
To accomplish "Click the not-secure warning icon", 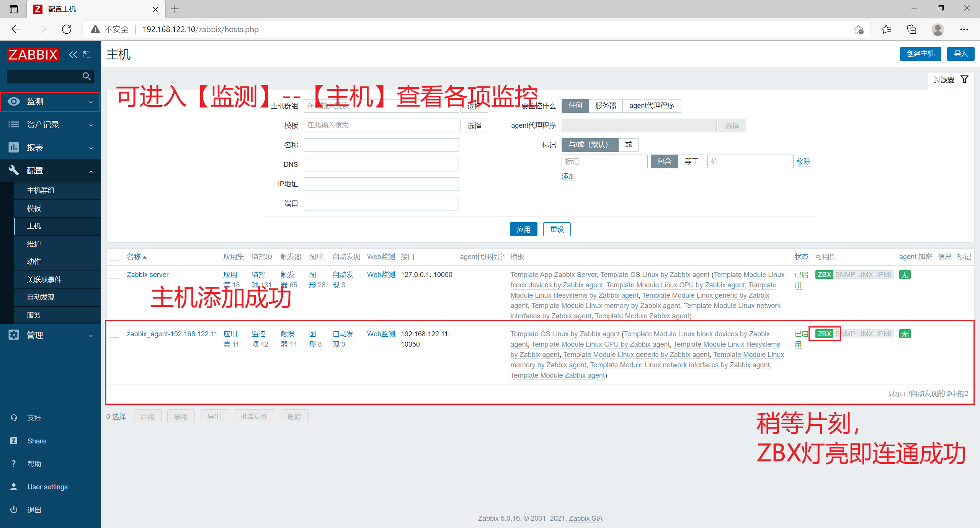I will [x=95, y=29].
